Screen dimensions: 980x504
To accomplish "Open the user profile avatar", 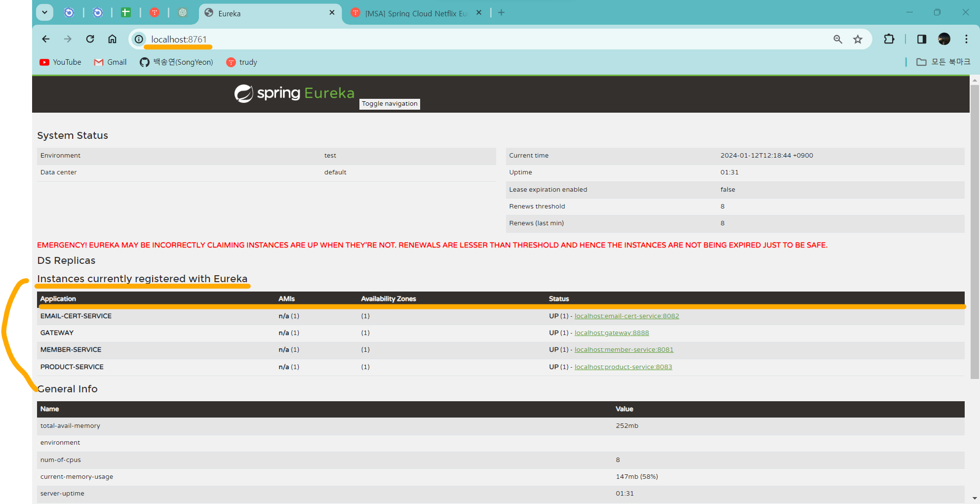I will pyautogui.click(x=944, y=39).
